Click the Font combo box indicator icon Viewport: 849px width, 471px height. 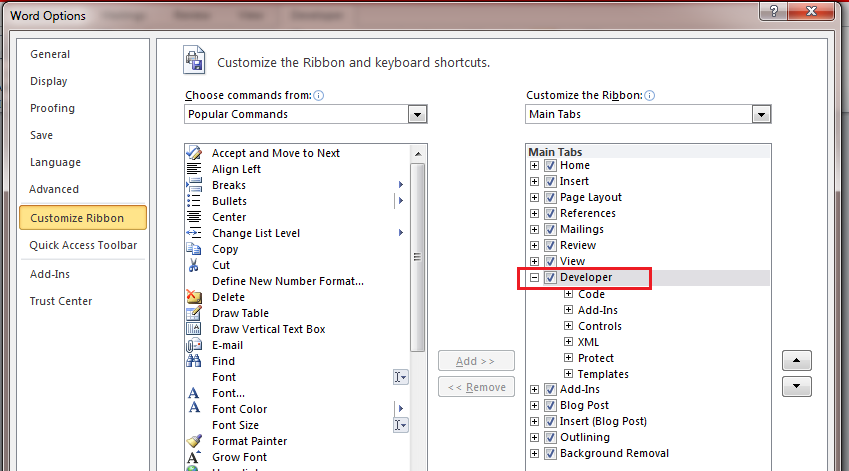[400, 377]
